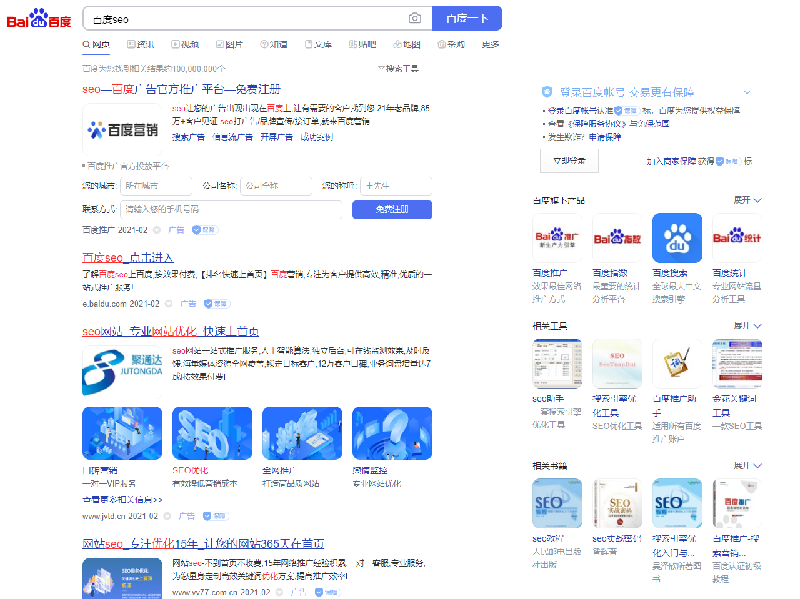800x599 pixels.
Task: Click 保障 shield badge beside 百度推广 2021-02
Action: coord(205,230)
